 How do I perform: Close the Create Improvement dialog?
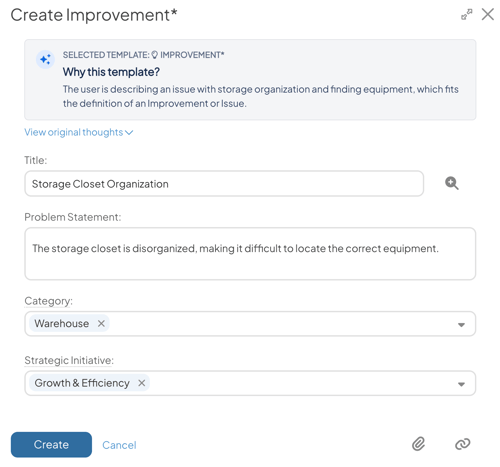487,14
